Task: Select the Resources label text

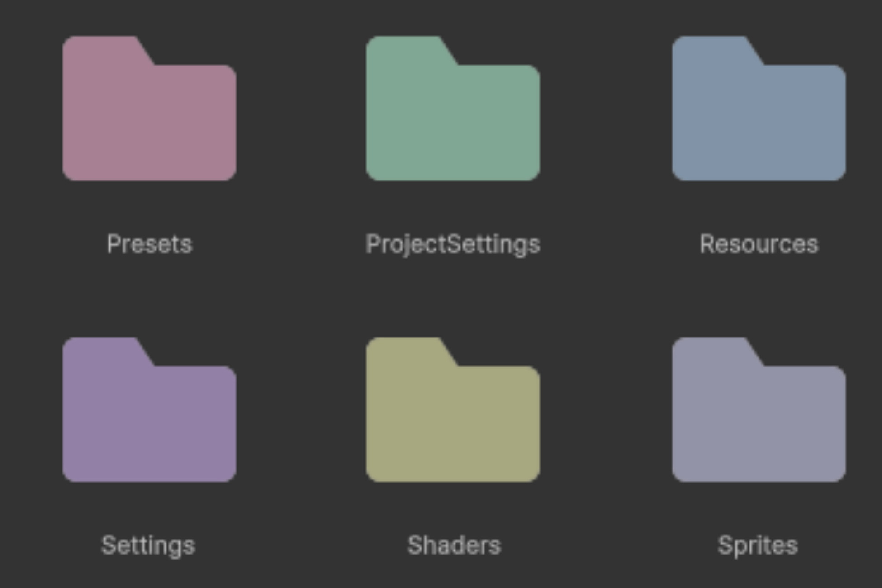Action: (x=760, y=244)
